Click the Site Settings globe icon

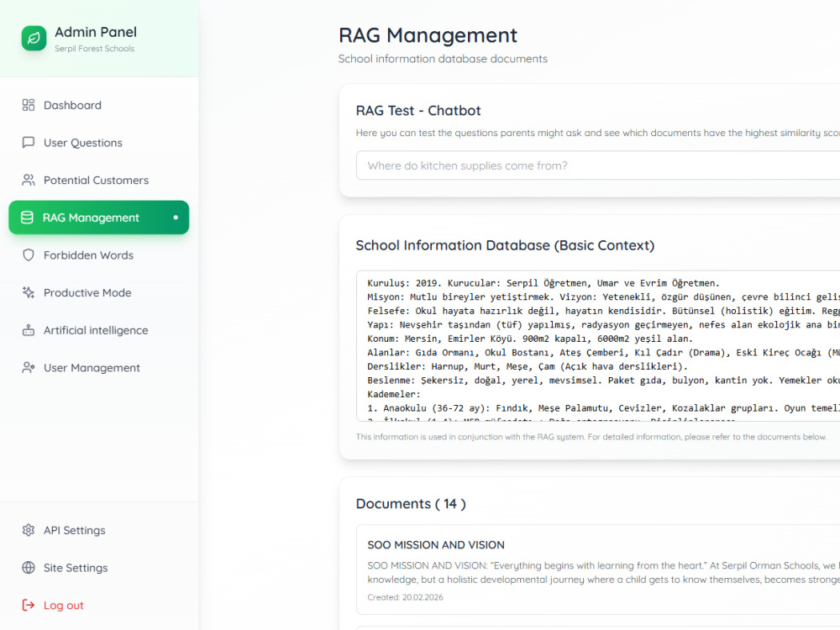coord(29,568)
